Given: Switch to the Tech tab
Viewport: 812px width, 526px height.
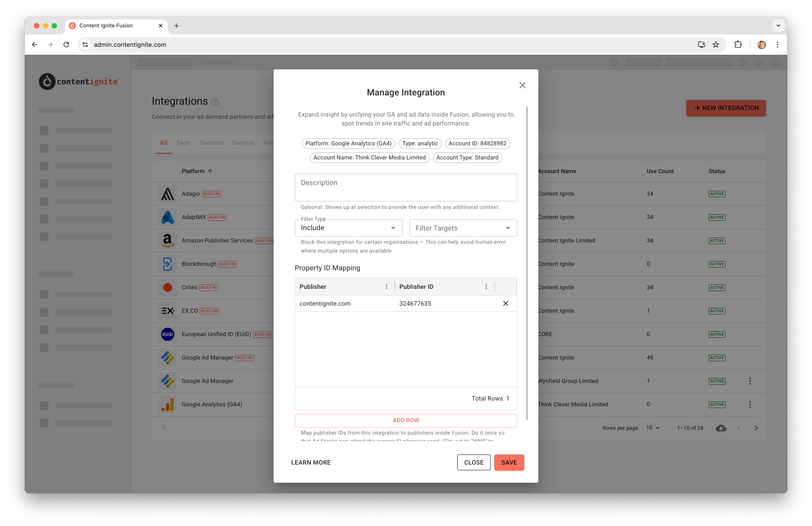Looking at the screenshot, I should (x=183, y=143).
